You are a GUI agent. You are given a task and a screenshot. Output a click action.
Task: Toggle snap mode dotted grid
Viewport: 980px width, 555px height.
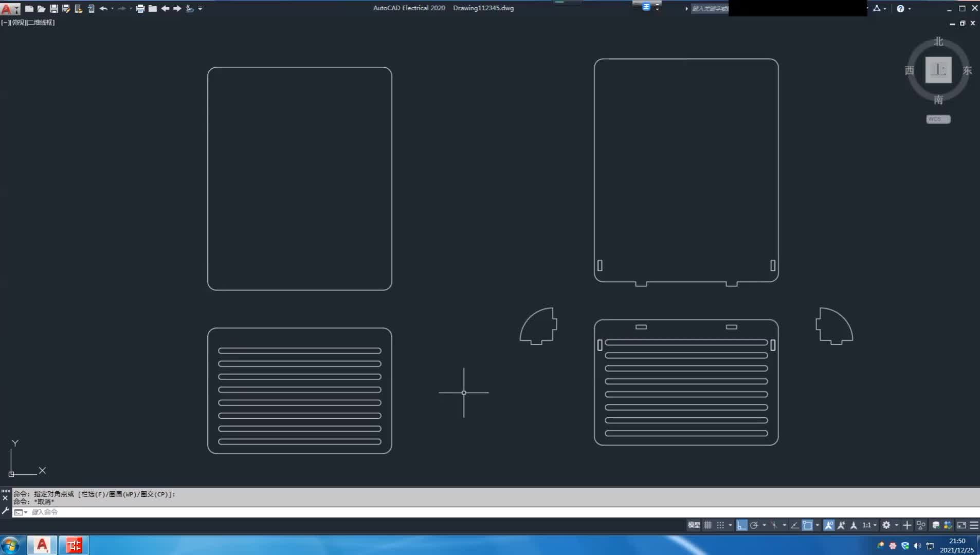click(x=720, y=525)
